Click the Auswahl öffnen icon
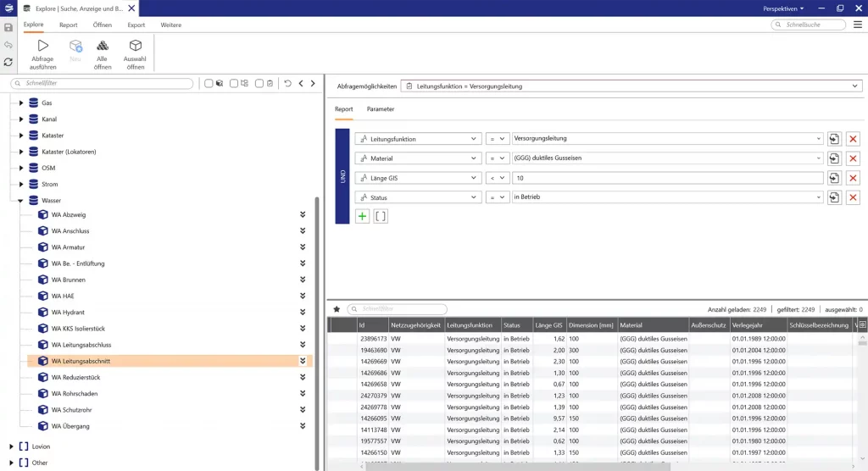868x471 pixels. [135, 53]
